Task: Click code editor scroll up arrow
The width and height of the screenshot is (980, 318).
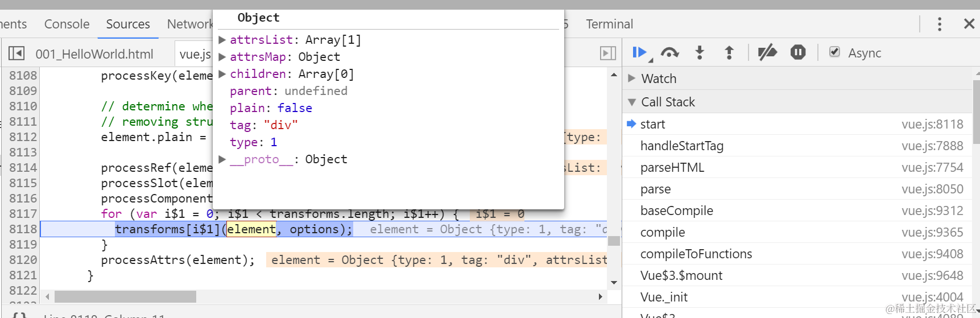Action: [x=614, y=75]
